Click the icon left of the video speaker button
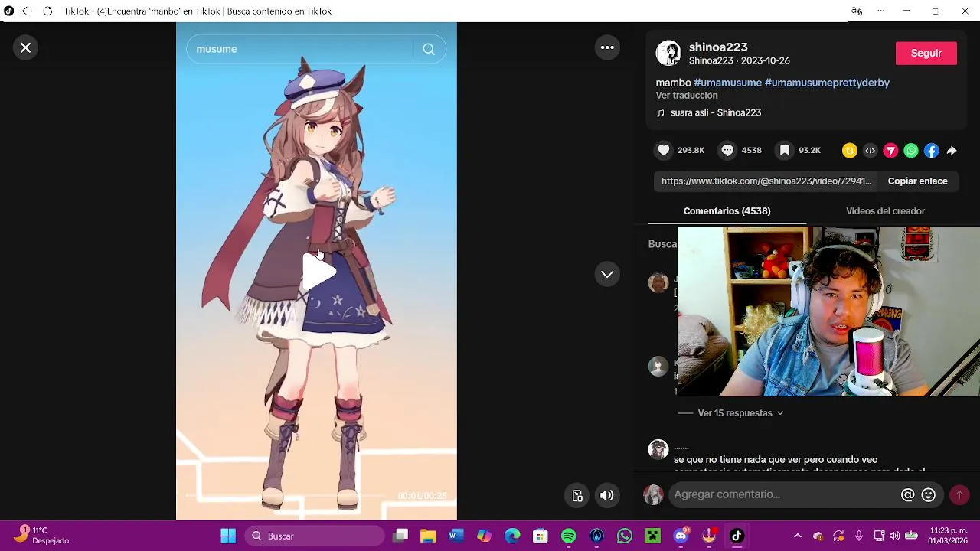 [578, 495]
